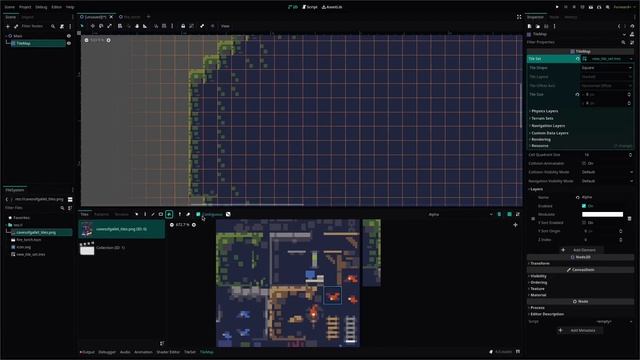The image size is (640, 360).
Task: Toggle the layer Enabled checkbox
Action: [584, 206]
